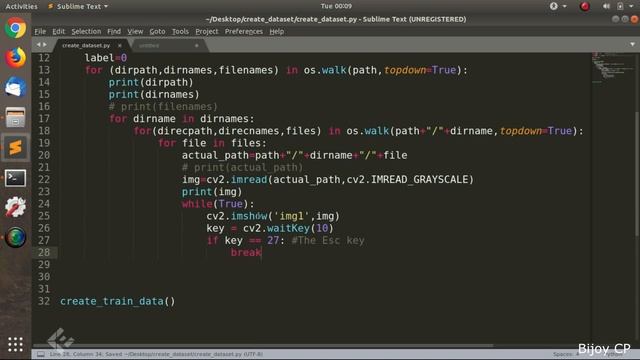
Task: Click 'while(True):' on line 24
Action: coord(218,204)
